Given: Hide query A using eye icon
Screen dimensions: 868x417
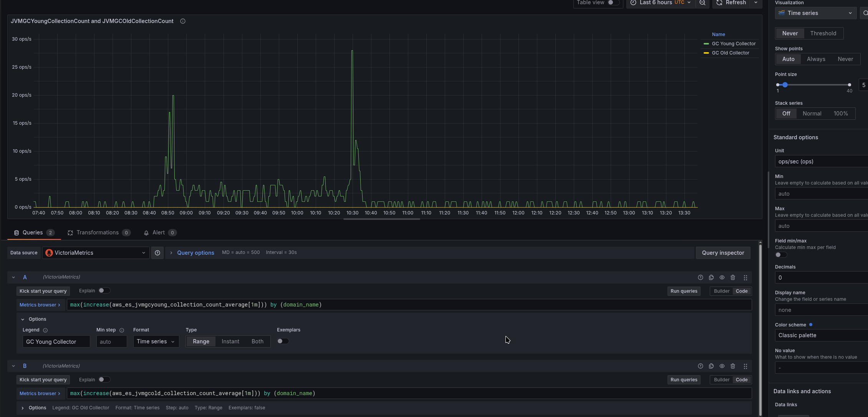Looking at the screenshot, I should point(722,277).
